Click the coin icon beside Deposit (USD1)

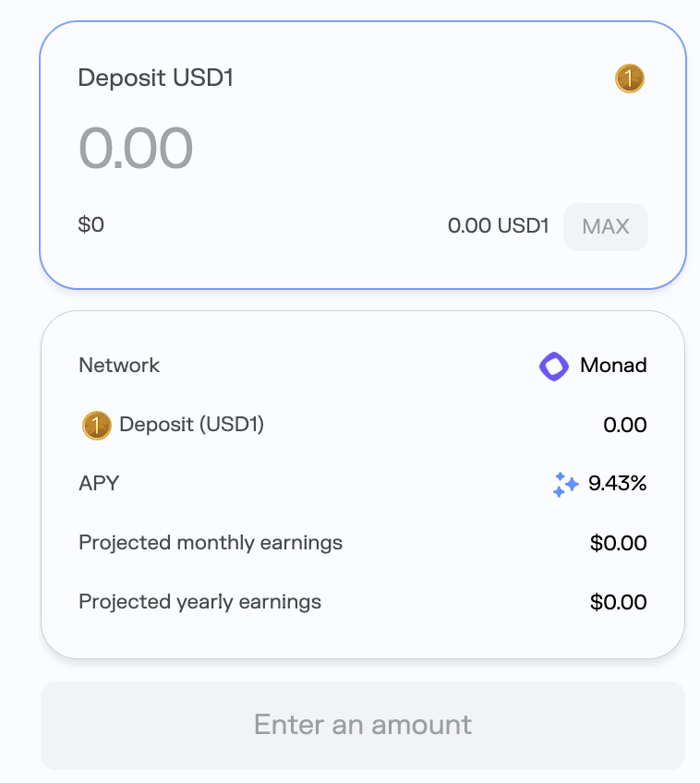point(96,425)
